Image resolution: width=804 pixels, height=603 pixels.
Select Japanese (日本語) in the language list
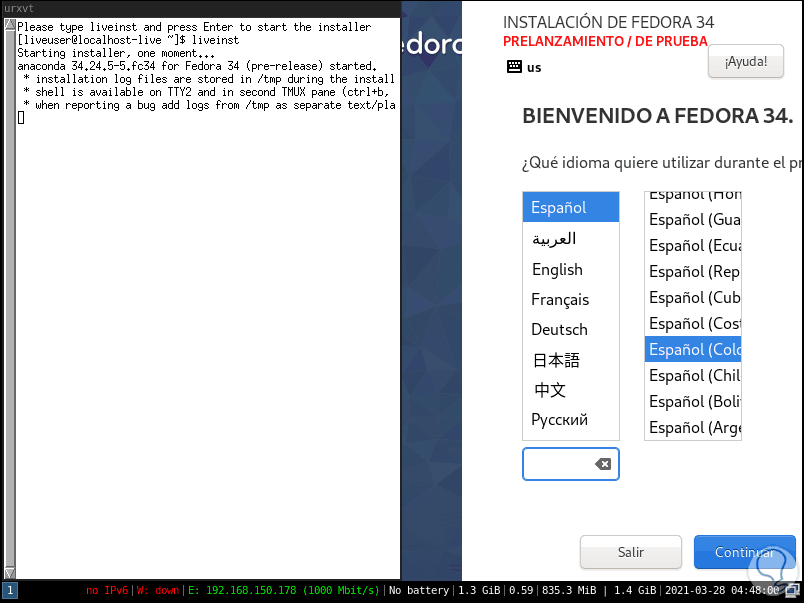(x=571, y=360)
